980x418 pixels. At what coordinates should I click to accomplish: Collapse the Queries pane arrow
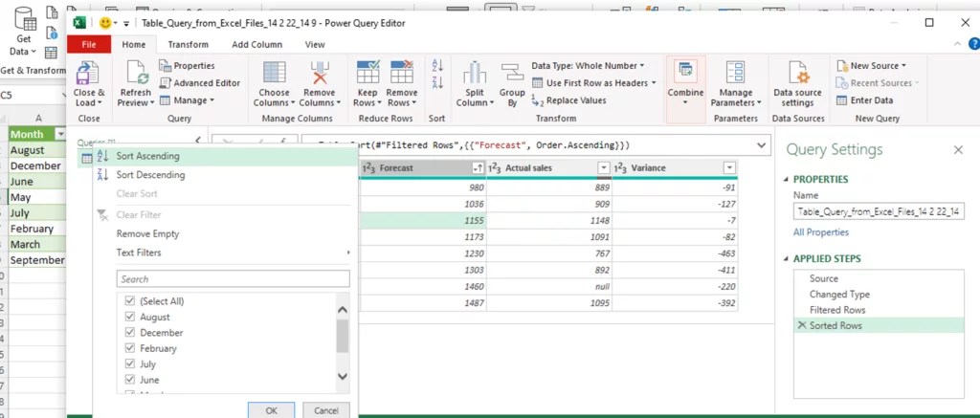(199, 142)
